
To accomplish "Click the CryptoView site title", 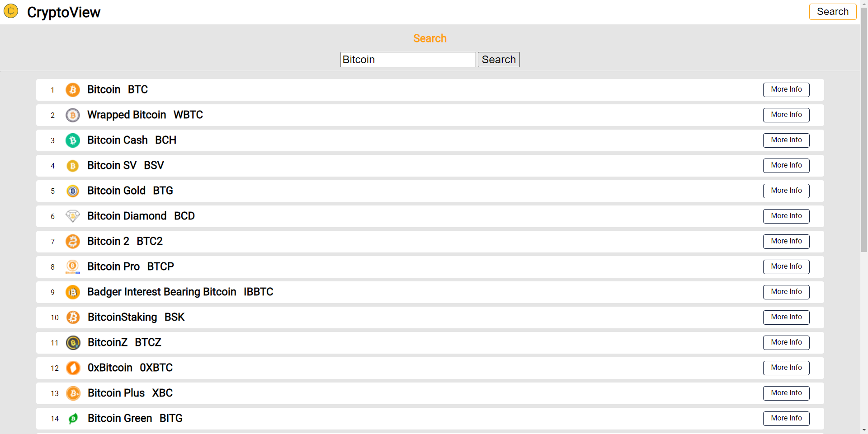I will (64, 12).
